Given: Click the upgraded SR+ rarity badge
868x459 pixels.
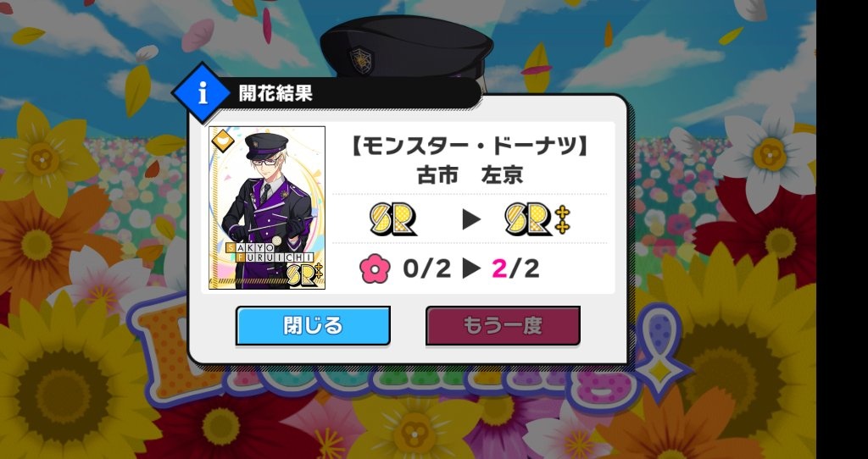Looking at the screenshot, I should [538, 219].
